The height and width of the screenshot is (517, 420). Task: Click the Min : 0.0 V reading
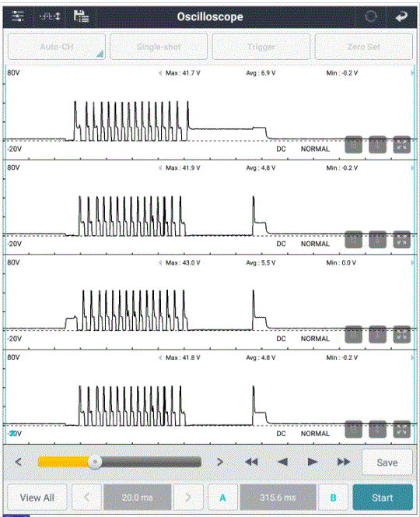341,263
